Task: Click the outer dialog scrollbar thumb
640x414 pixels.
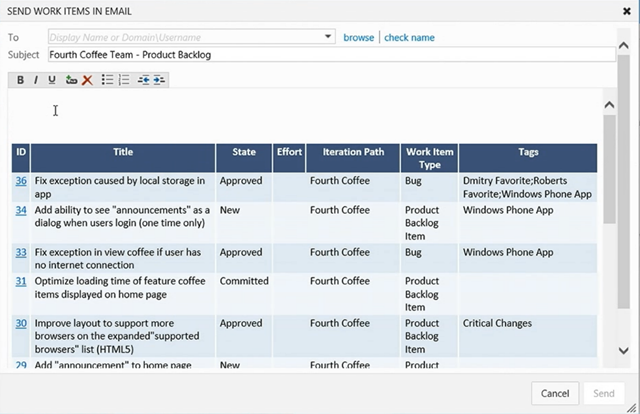Action: coord(623,182)
